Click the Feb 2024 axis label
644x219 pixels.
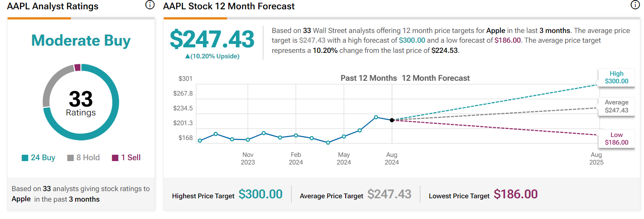tap(296, 159)
